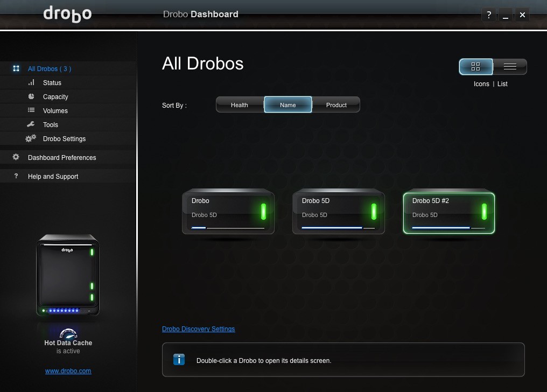
Task: Switch to Icons grid view
Action: point(476,67)
